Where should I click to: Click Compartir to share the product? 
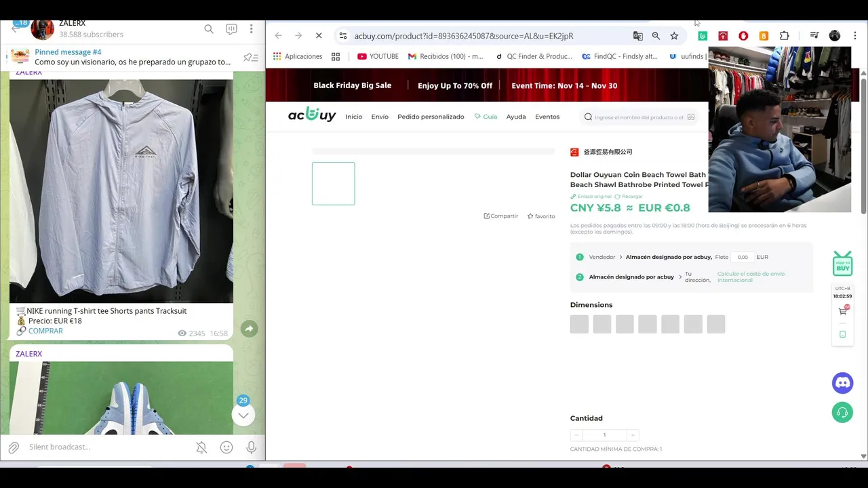pos(500,216)
